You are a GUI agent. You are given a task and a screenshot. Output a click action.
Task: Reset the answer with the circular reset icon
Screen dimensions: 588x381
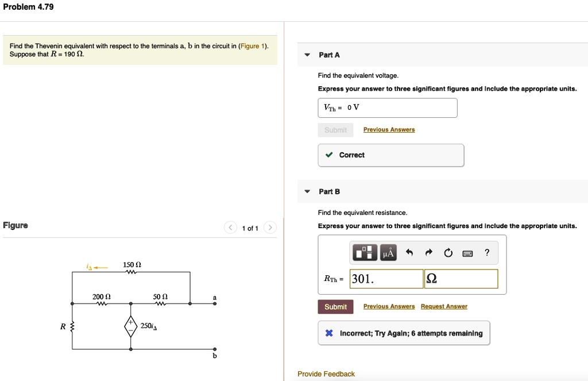coord(447,252)
